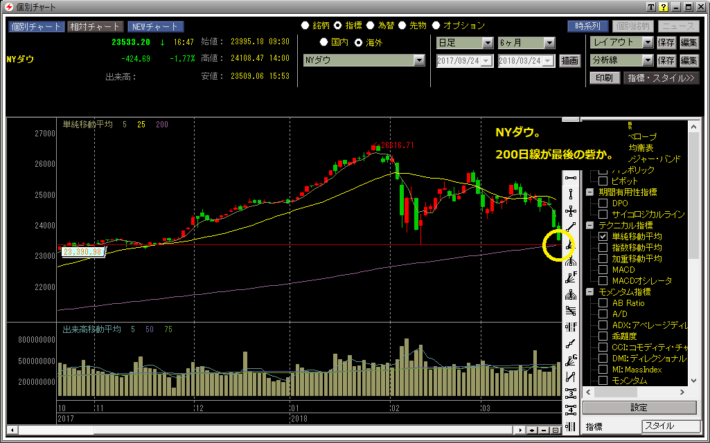Image resolution: width=710 pixels, height=443 pixels.
Task: Click indicator tree scroll down arrow
Action: tap(694, 380)
